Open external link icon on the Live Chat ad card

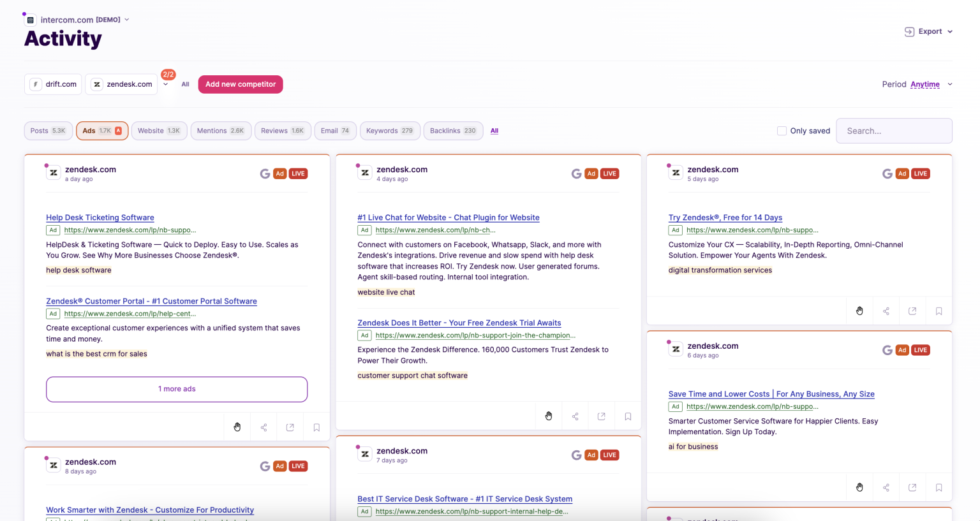coord(601,415)
